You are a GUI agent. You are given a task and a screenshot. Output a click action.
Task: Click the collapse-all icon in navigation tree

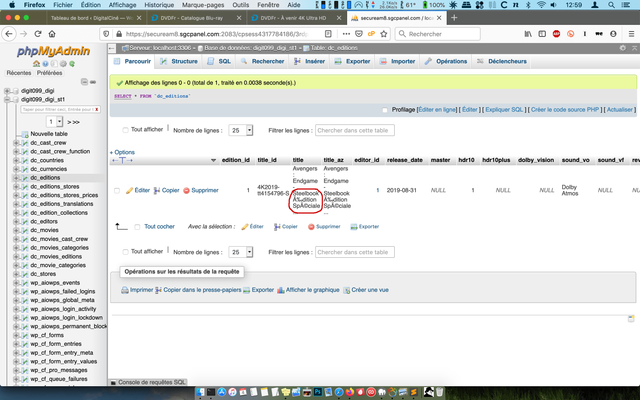[84, 82]
